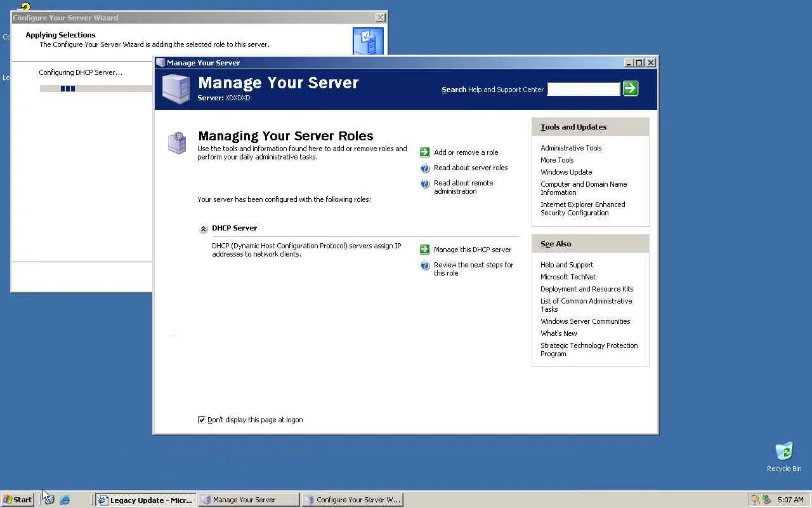The width and height of the screenshot is (812, 508).
Task: Click the Manage Your Server title bar icon
Action: click(x=160, y=62)
